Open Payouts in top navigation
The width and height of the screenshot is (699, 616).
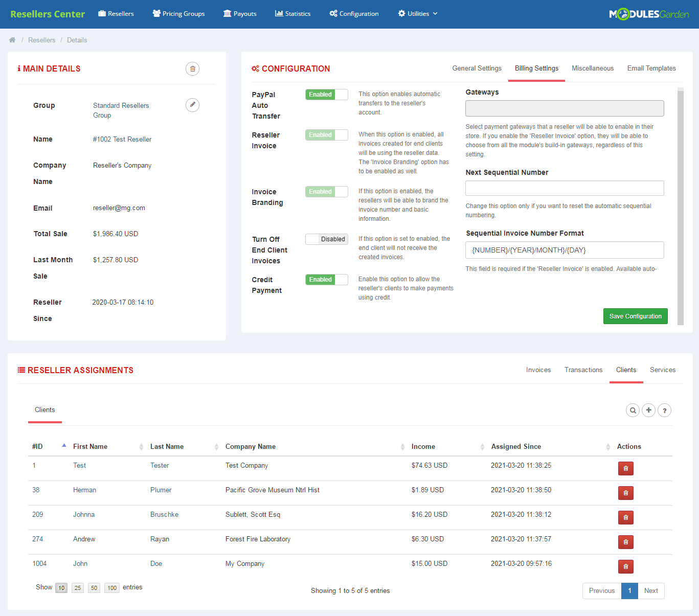(x=240, y=14)
